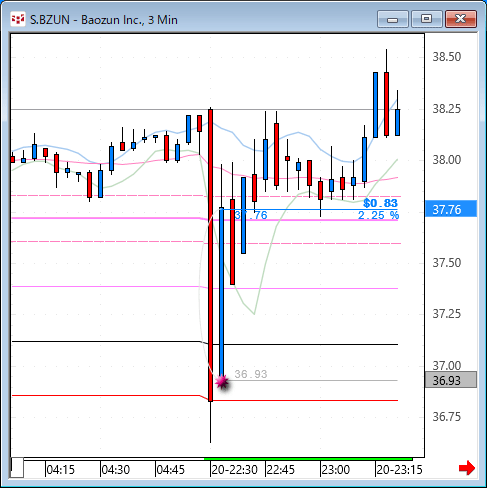
Task: Click the gray 36.93 price label on axis
Action: pos(451,380)
